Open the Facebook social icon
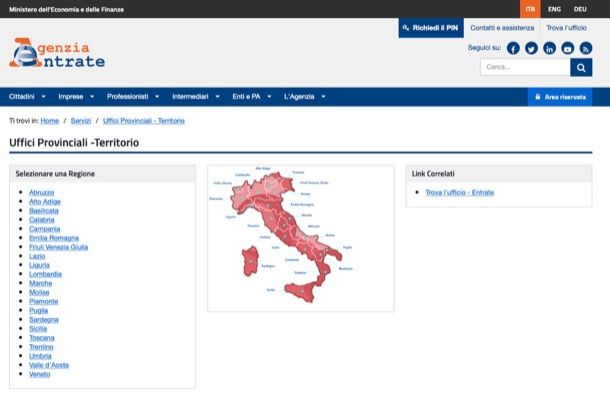The width and height of the screenshot is (610, 398). pyautogui.click(x=513, y=48)
